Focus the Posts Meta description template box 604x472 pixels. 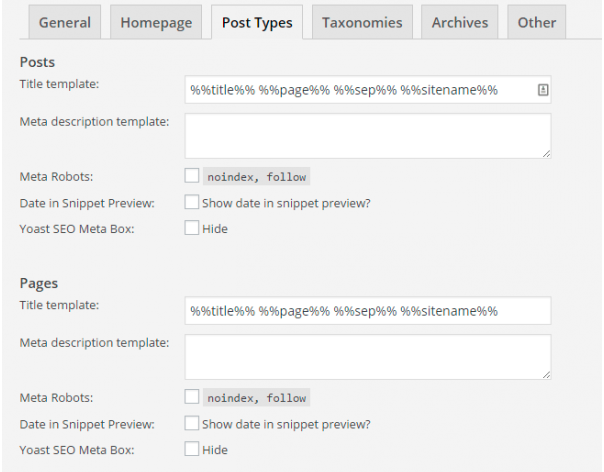point(367,135)
